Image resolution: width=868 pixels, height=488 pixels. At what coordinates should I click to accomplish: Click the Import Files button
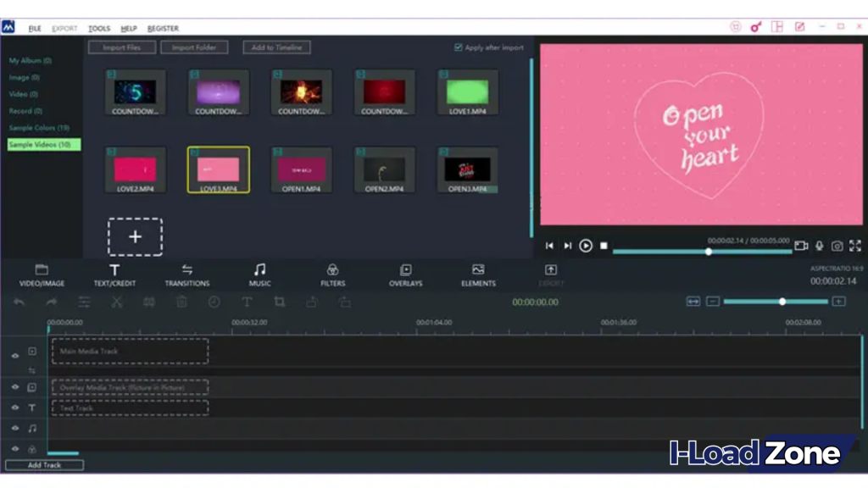121,47
